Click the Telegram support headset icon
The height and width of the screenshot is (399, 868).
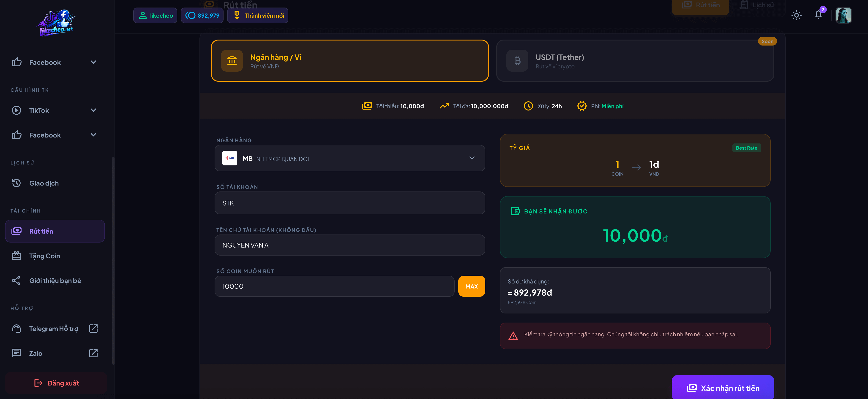click(16, 329)
